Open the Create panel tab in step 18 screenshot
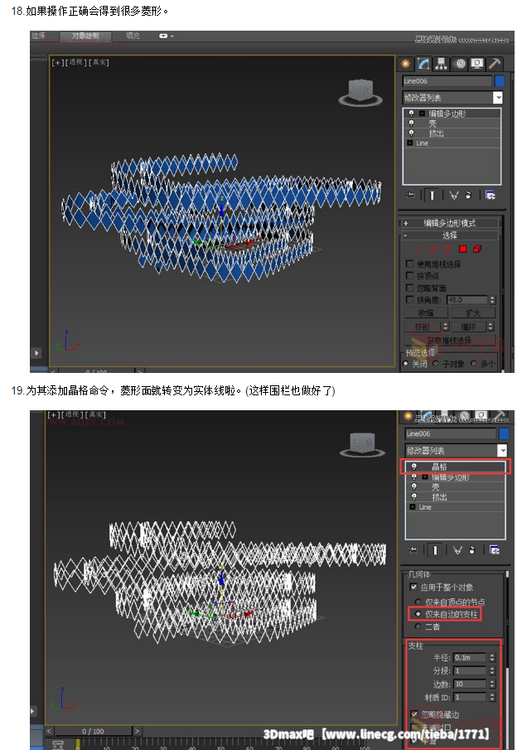 tap(406, 64)
